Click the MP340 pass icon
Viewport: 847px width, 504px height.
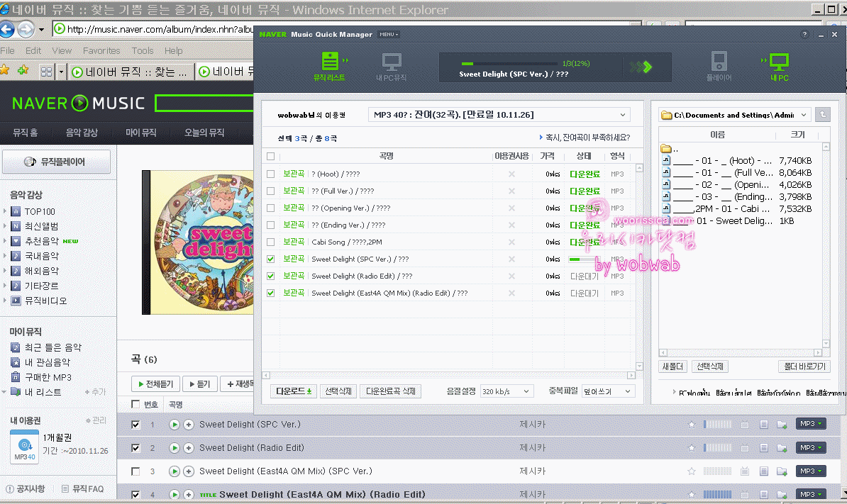click(x=24, y=447)
